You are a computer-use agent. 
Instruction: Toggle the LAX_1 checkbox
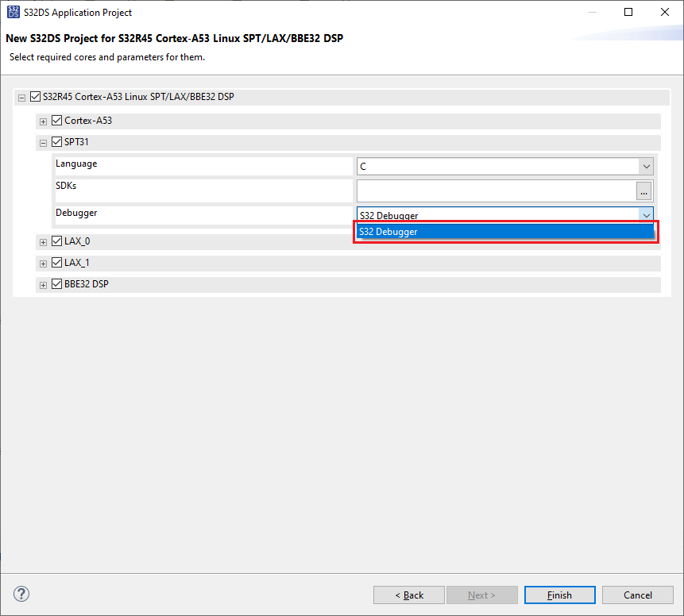tap(56, 263)
